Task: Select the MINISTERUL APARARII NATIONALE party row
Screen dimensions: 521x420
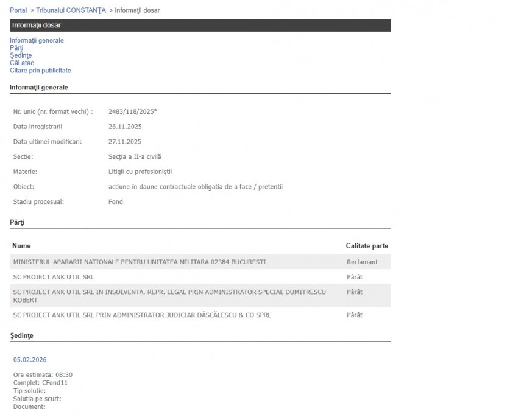Action: (140, 262)
